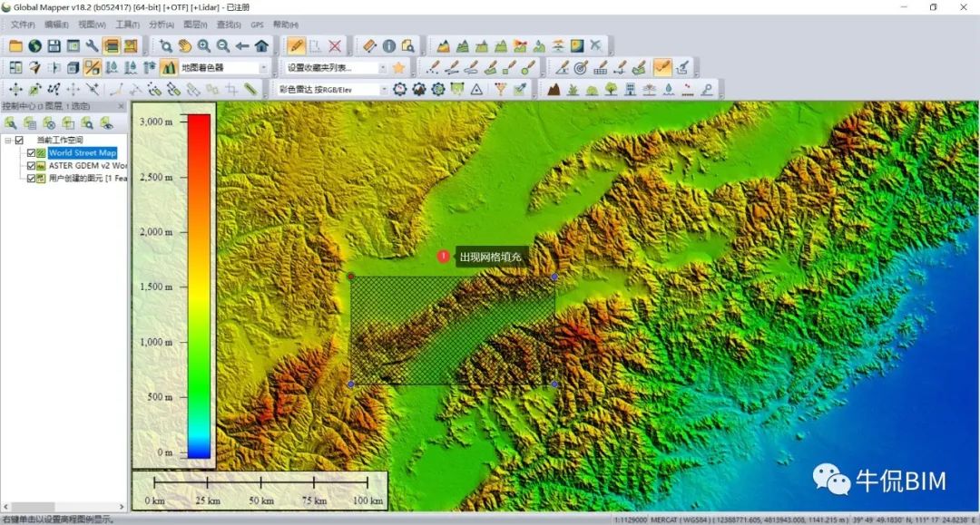This screenshot has width=980, height=525.
Task: Open the 帮助 menu
Action: (286, 24)
